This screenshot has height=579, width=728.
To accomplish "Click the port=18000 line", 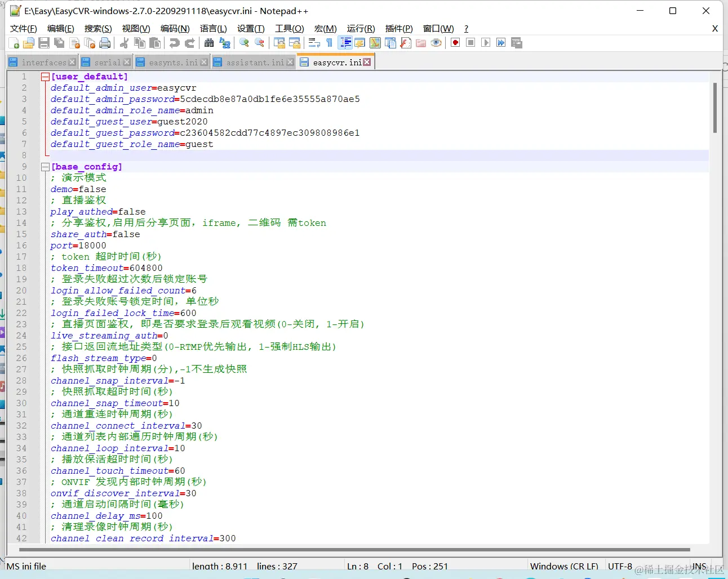I will [78, 246].
